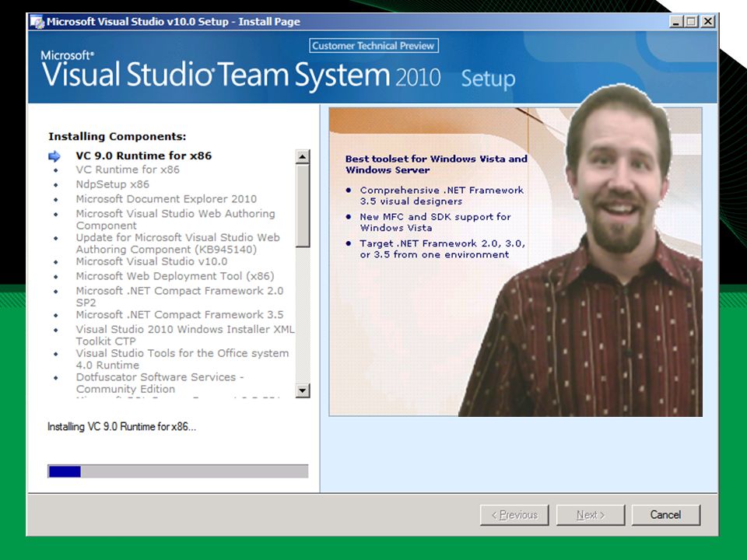Select 'Tools for the Office system 4.0 Runtime'

[182, 359]
